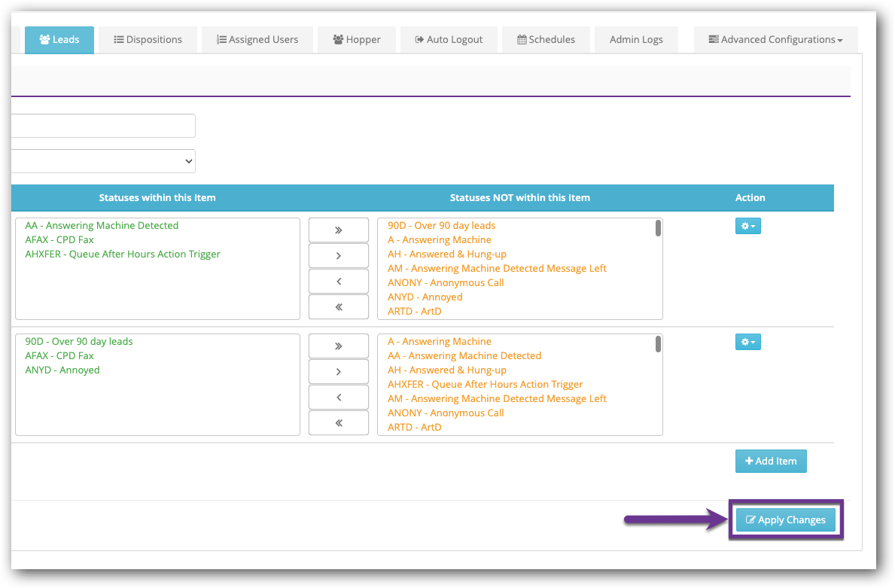Open gear action dropdown for second item
Screen dimensions: 895x588
point(747,342)
